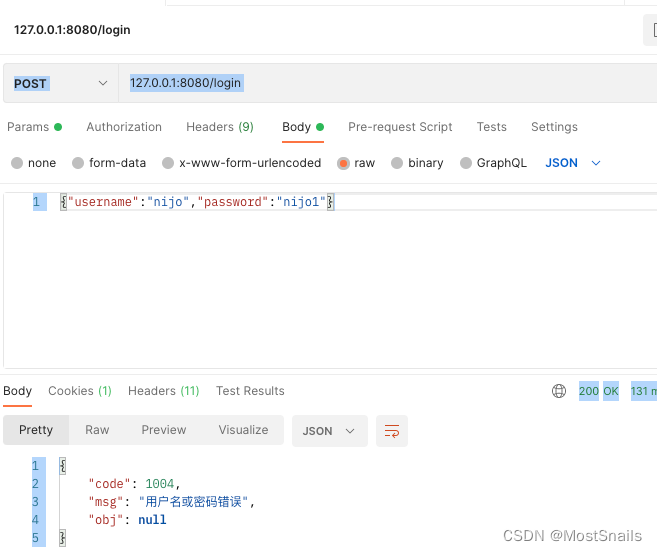Image resolution: width=657 pixels, height=551 pixels.
Task: Click the "nijo1" password value in request body
Action: pos(301,202)
